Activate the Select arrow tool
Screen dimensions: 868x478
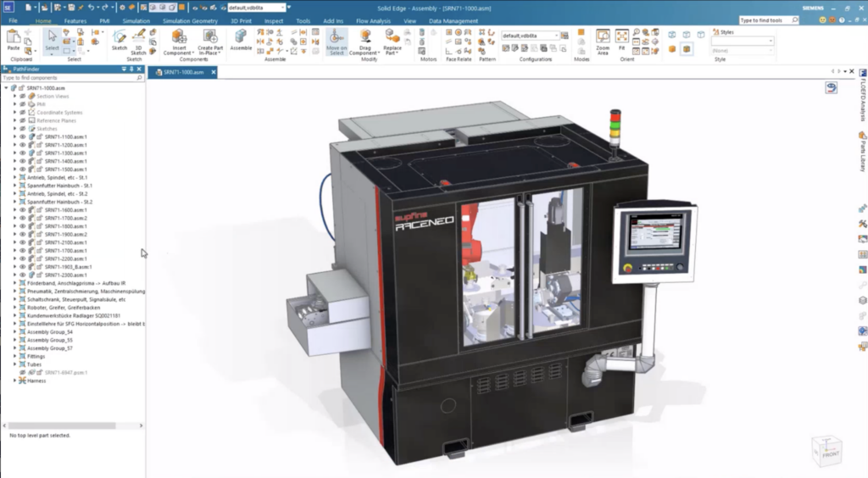point(53,37)
